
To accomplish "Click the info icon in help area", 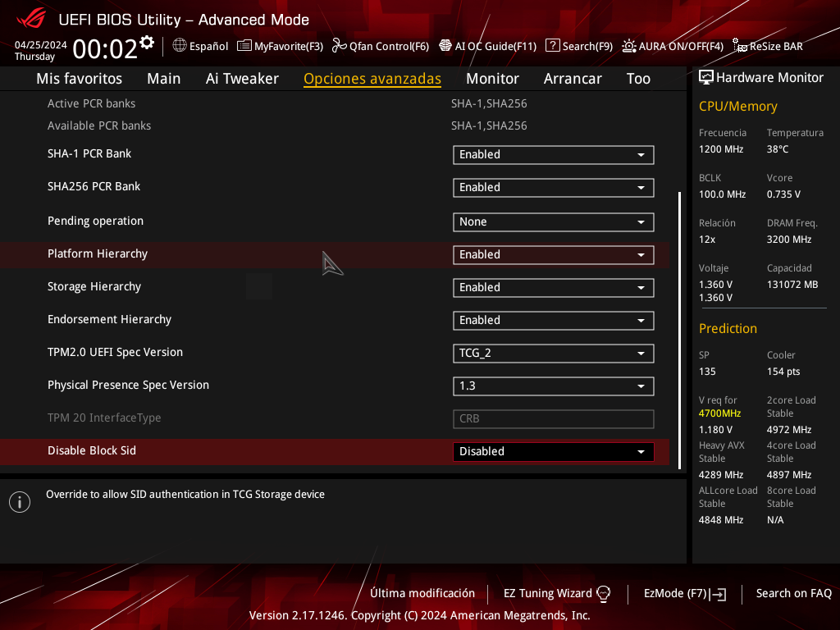I will [x=20, y=502].
